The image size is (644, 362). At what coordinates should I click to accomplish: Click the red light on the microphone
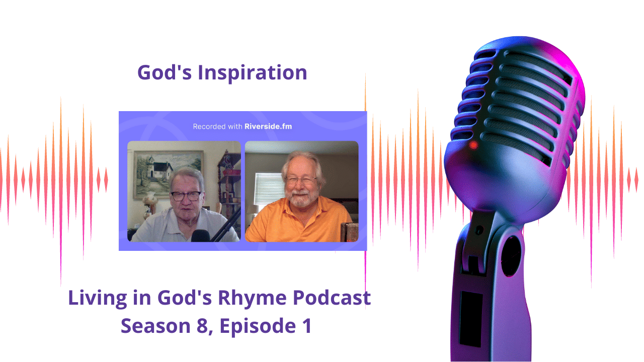pos(473,145)
